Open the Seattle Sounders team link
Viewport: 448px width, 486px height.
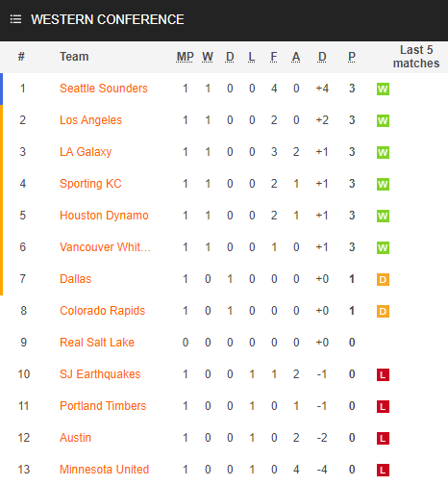tap(104, 89)
